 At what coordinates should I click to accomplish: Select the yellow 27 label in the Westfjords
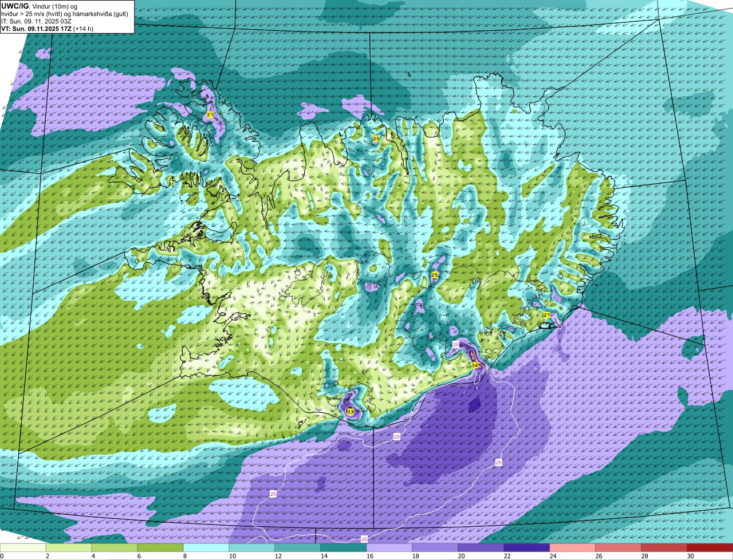[210, 115]
